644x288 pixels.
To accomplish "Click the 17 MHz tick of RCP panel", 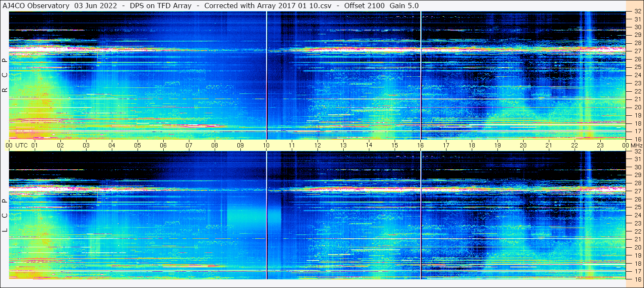I will tap(637, 131).
